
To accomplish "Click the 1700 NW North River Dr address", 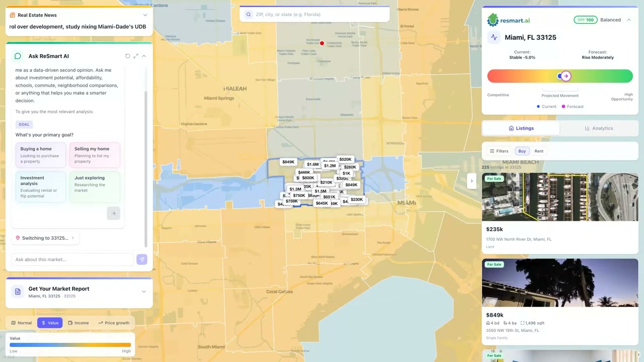I will click(519, 239).
